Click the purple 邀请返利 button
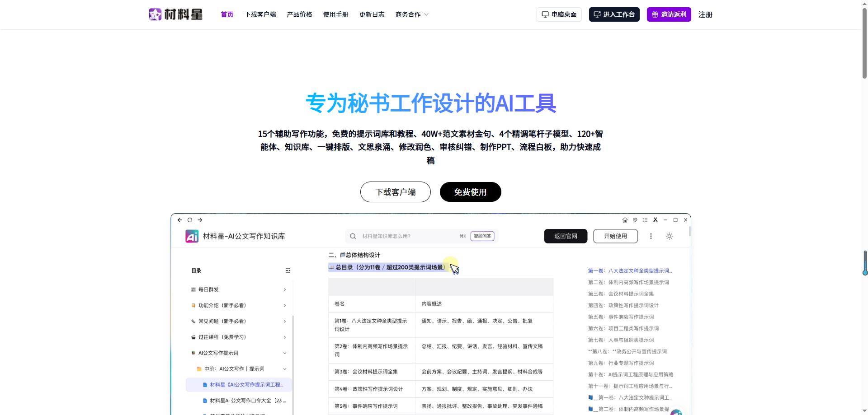The image size is (868, 415). pos(669,14)
